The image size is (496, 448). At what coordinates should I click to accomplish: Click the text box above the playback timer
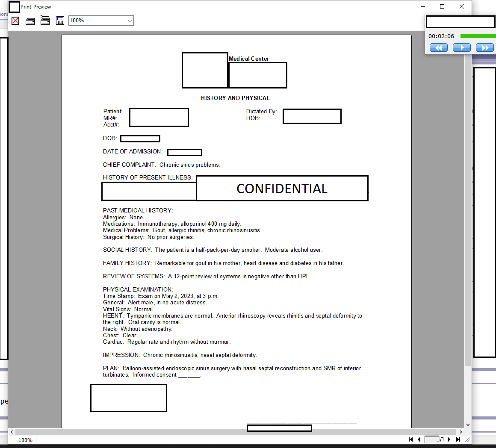tap(460, 21)
